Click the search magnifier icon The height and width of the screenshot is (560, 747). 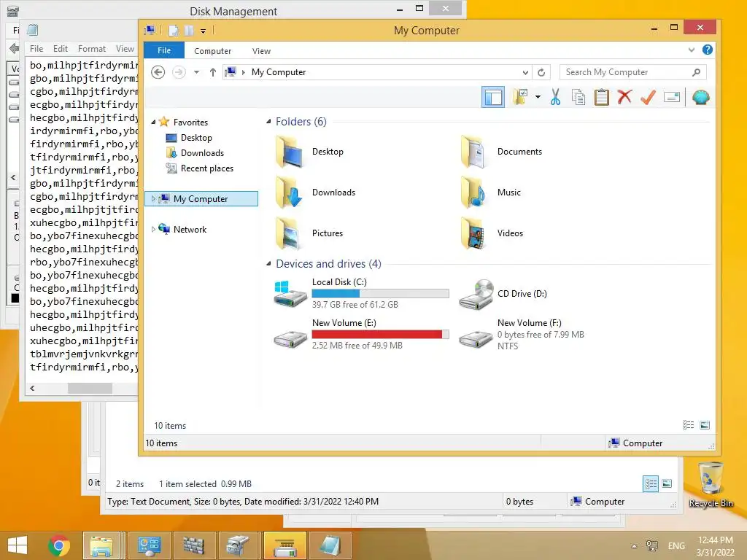click(x=697, y=72)
